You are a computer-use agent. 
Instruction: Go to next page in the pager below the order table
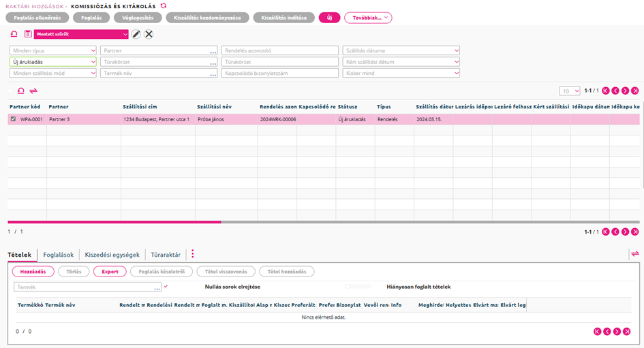point(625,232)
